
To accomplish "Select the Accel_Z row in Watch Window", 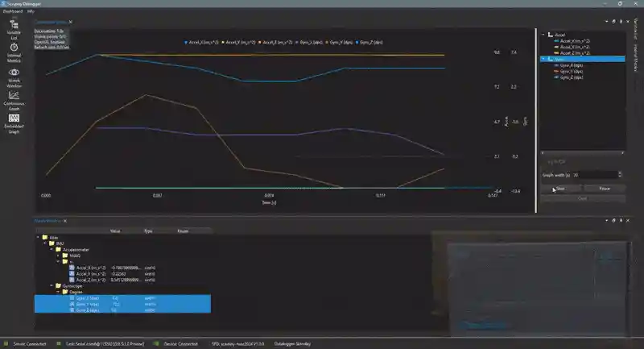I will [122, 280].
